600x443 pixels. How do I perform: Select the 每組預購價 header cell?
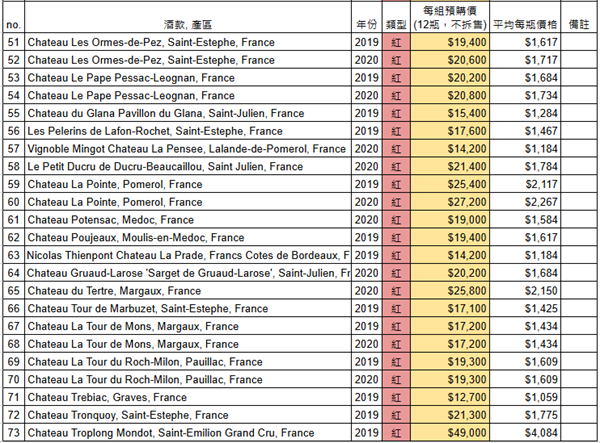450,18
